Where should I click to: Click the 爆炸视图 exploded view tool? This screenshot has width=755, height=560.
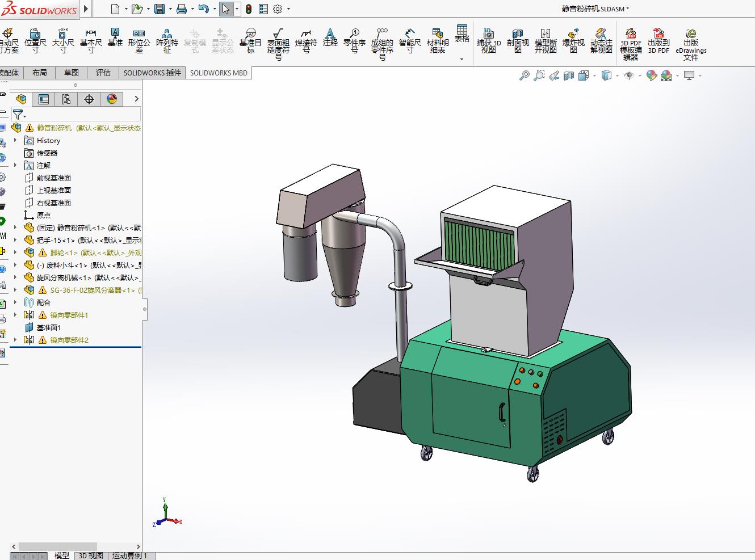coord(573,41)
